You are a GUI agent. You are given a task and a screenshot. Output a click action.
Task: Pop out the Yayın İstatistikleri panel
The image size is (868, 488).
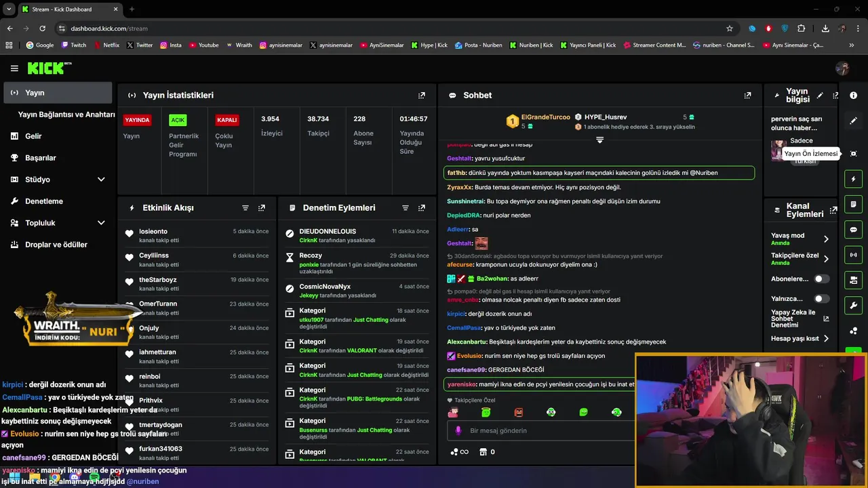pyautogui.click(x=422, y=96)
